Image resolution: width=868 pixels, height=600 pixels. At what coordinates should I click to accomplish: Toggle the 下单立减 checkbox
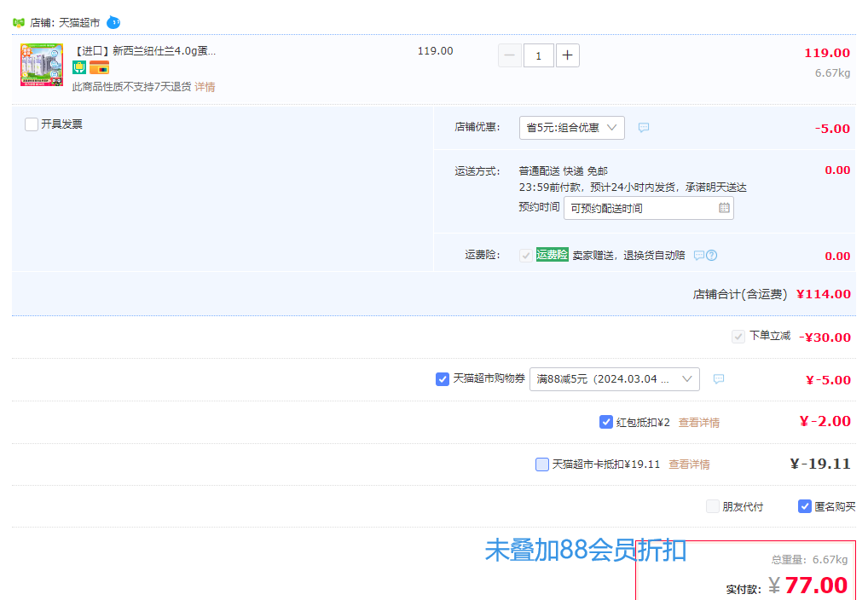click(x=738, y=337)
